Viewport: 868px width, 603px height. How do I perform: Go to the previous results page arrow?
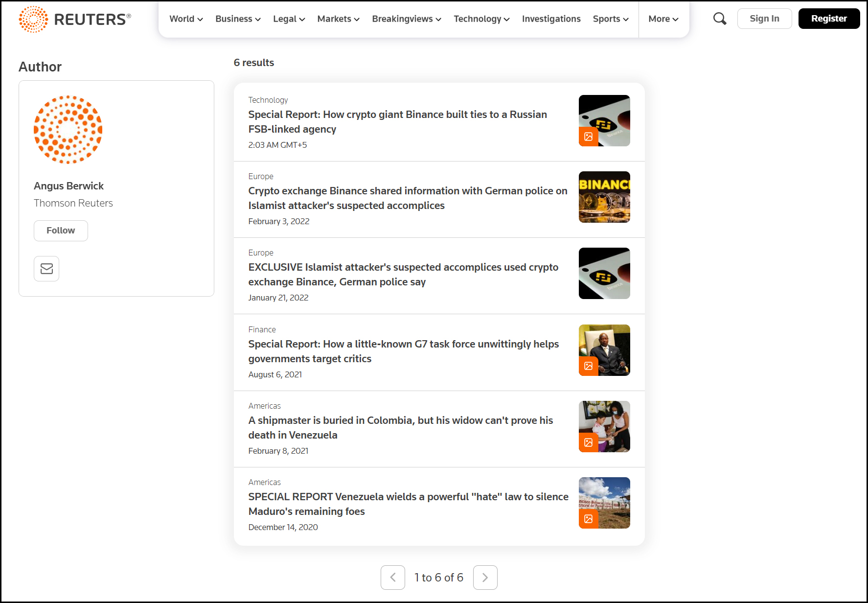tap(393, 578)
